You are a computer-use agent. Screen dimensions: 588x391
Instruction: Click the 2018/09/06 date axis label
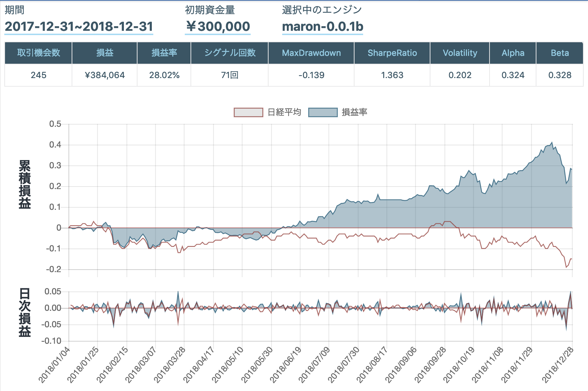[x=401, y=365]
